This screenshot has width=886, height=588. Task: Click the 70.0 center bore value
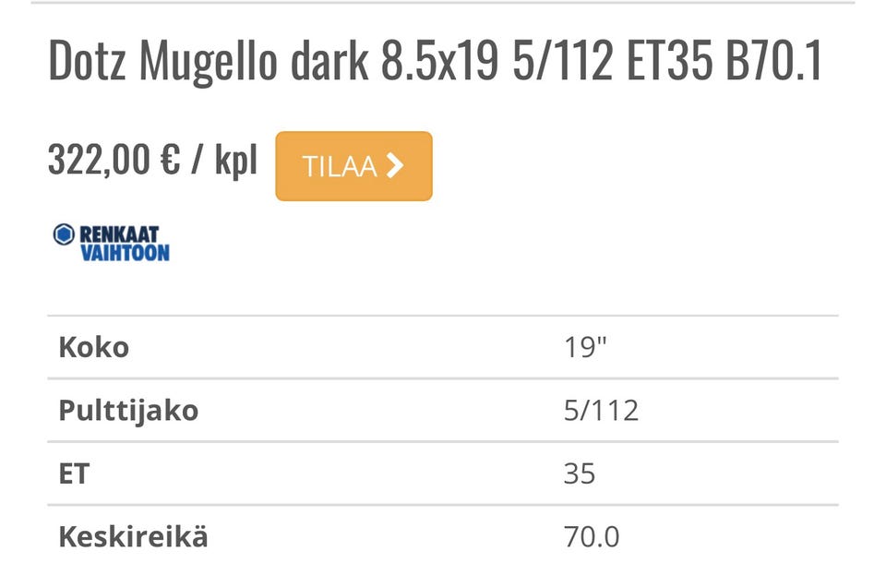pyautogui.click(x=592, y=536)
